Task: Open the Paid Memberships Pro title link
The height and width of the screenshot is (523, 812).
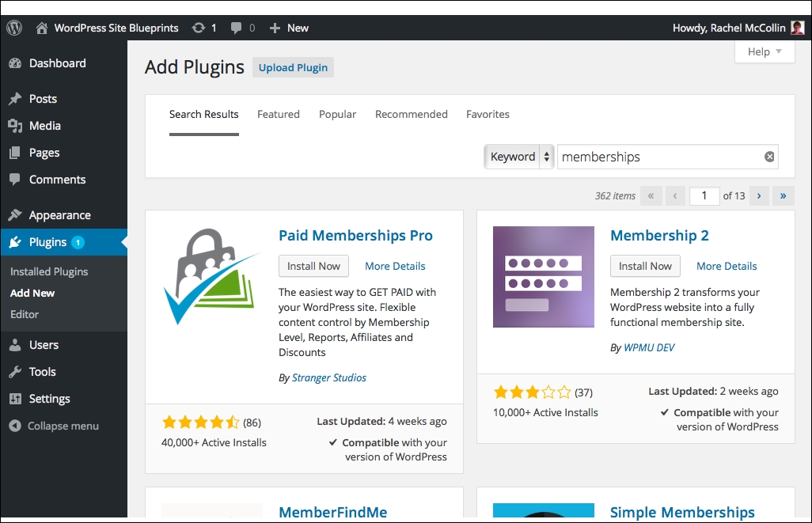Action: click(x=356, y=236)
